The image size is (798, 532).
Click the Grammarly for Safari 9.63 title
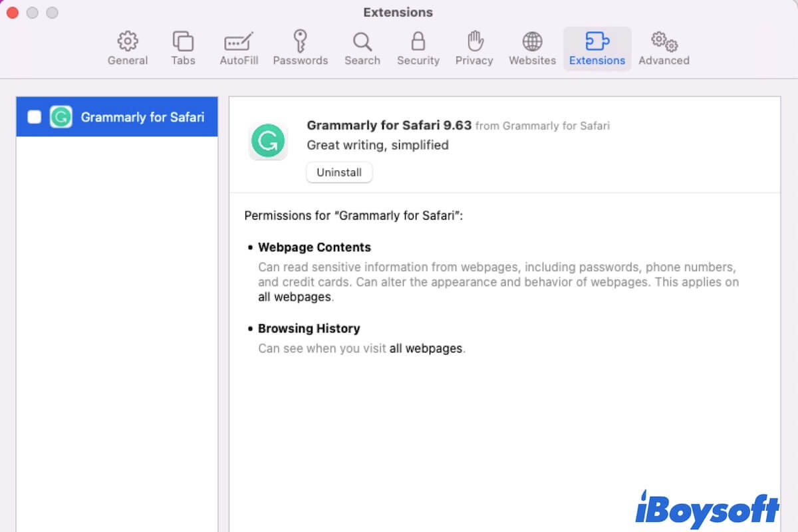coord(389,125)
